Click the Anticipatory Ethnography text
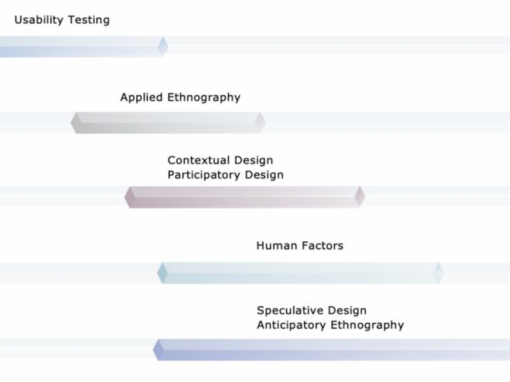Image resolution: width=510 pixels, height=382 pixels. point(330,325)
